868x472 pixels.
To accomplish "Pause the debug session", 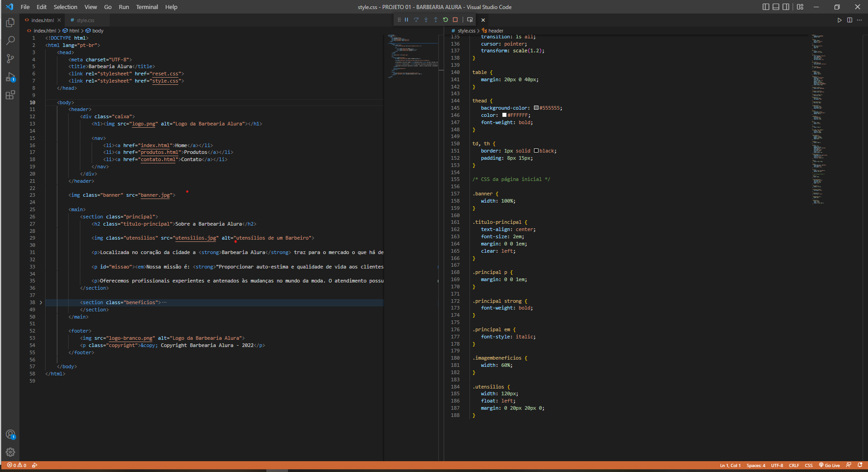I will pos(406,20).
